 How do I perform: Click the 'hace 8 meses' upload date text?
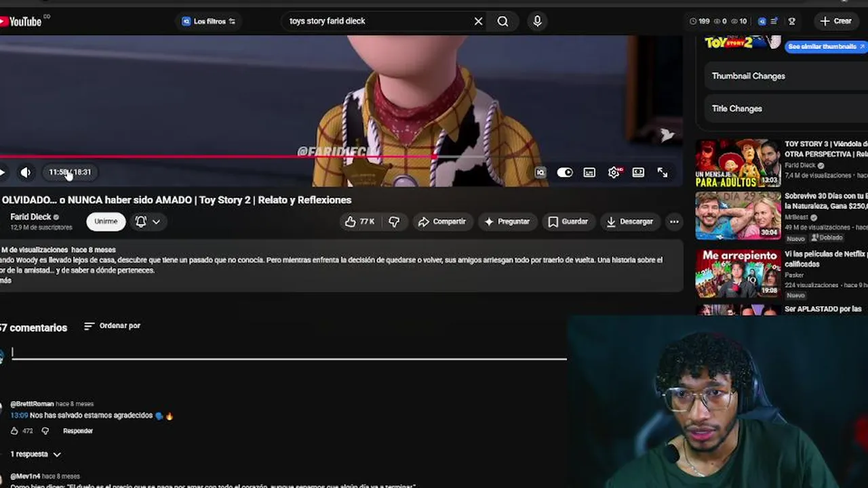pos(94,250)
